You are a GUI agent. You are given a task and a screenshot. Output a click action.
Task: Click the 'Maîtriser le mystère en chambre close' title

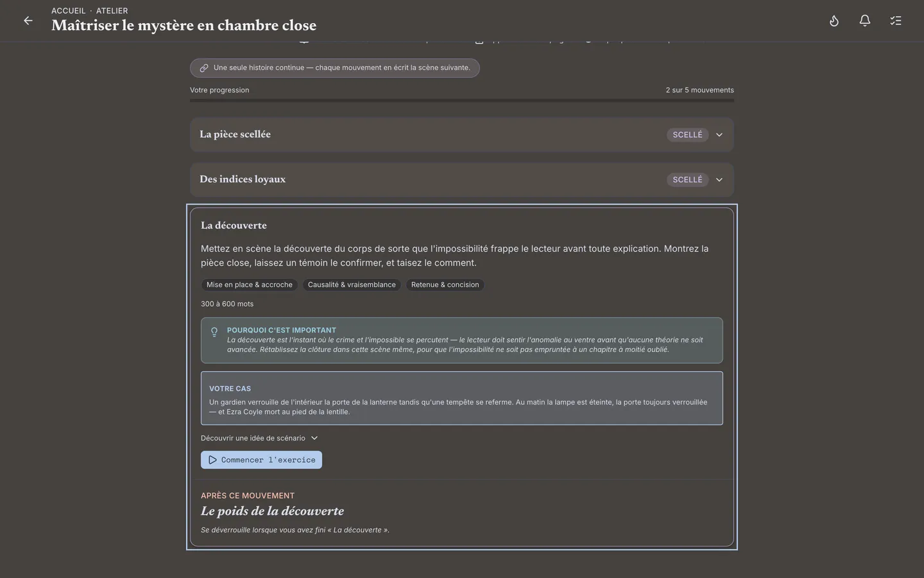tap(184, 25)
